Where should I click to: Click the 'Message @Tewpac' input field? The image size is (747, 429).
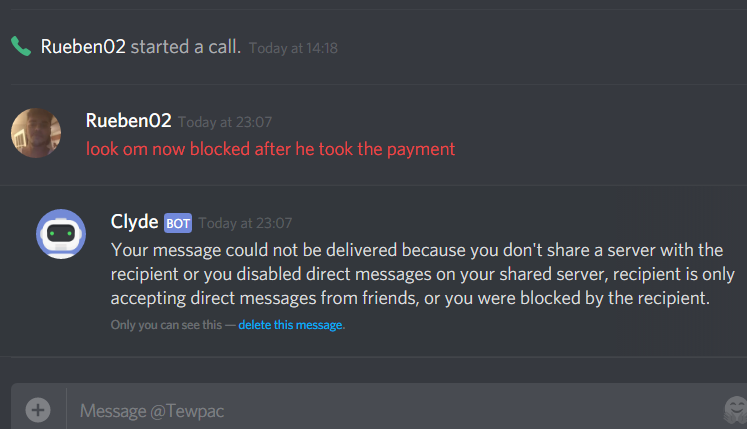tap(395, 410)
